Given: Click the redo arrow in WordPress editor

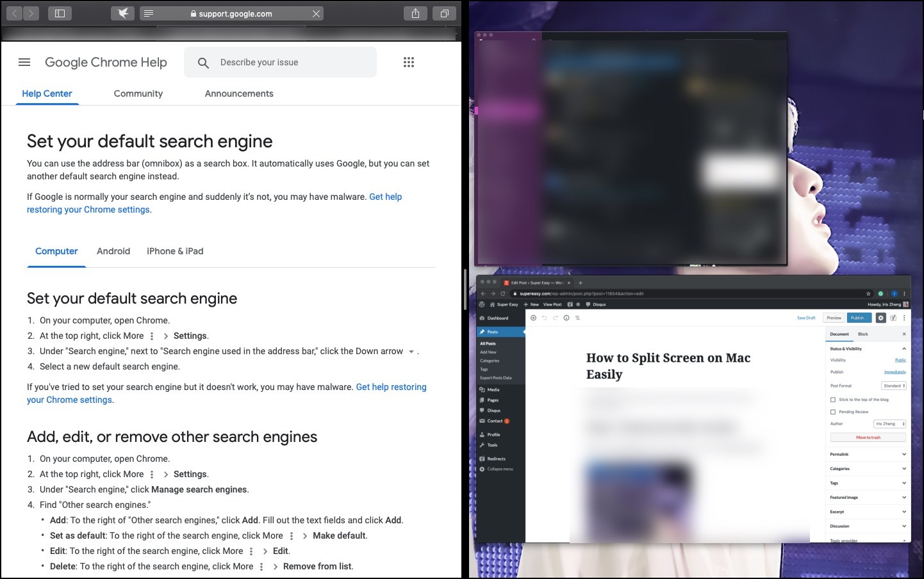Looking at the screenshot, I should point(556,318).
